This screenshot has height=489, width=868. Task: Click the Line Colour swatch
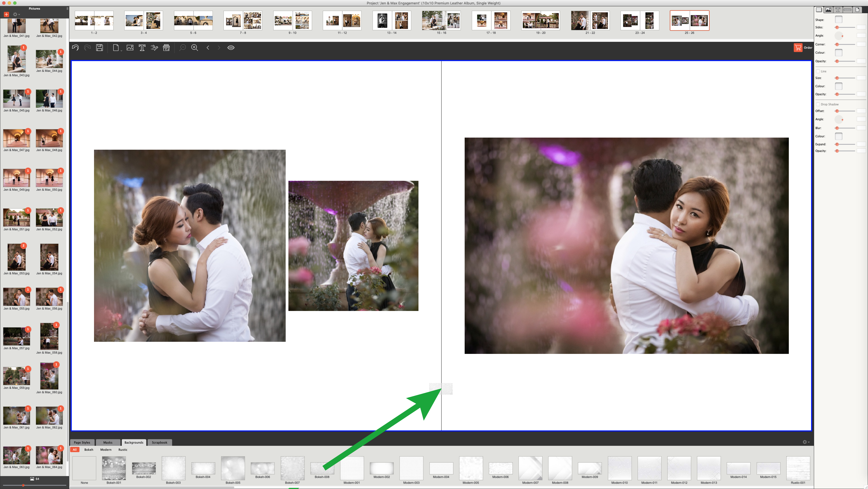pos(839,86)
